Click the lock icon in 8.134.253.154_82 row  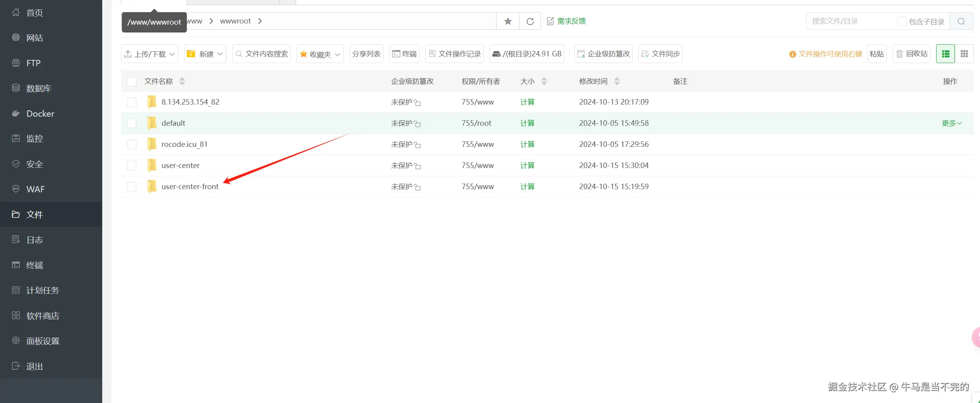418,103
